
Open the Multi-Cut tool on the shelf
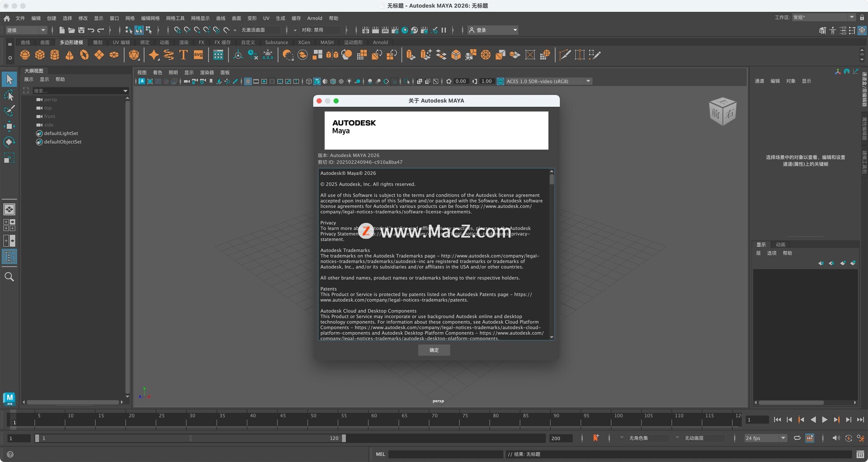[565, 55]
